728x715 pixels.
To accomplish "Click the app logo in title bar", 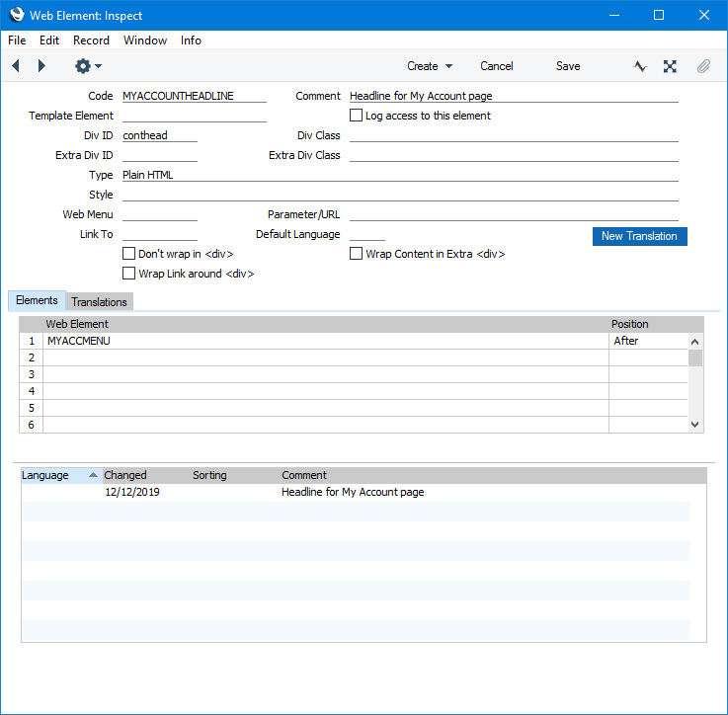I will tap(16, 15).
